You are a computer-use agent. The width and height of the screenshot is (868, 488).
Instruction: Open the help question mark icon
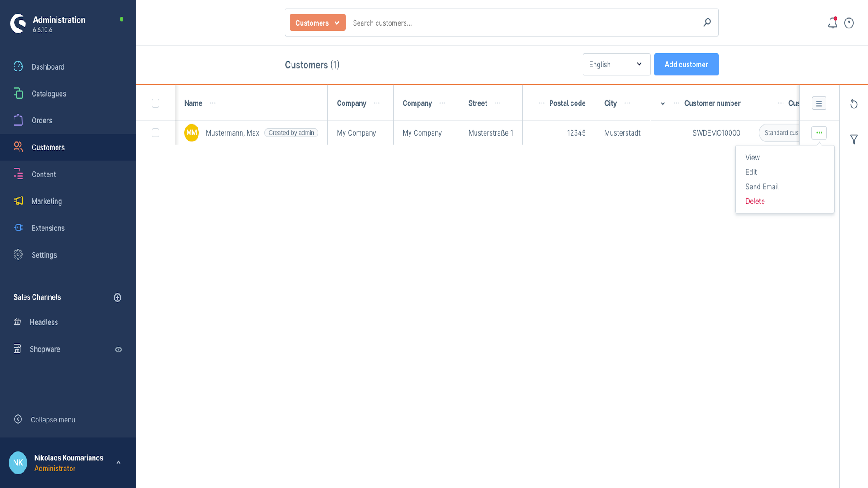[x=849, y=23]
